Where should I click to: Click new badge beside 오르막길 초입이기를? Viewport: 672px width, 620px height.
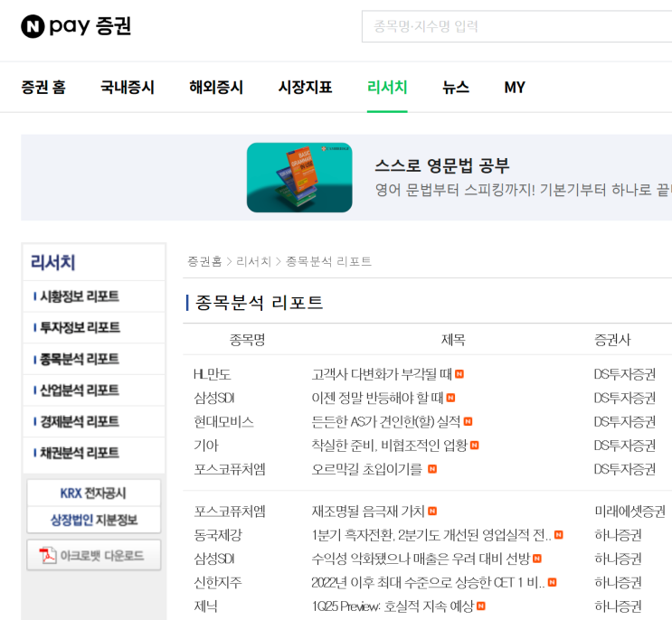432,469
